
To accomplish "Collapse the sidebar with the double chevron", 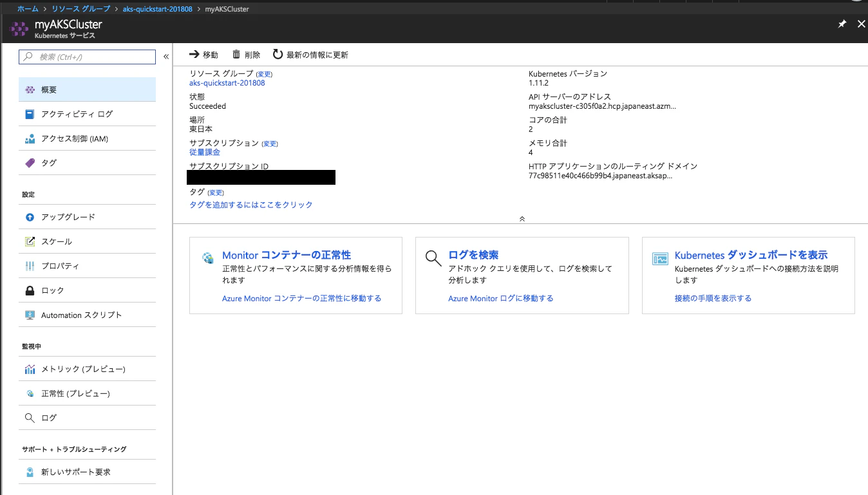I will (166, 57).
